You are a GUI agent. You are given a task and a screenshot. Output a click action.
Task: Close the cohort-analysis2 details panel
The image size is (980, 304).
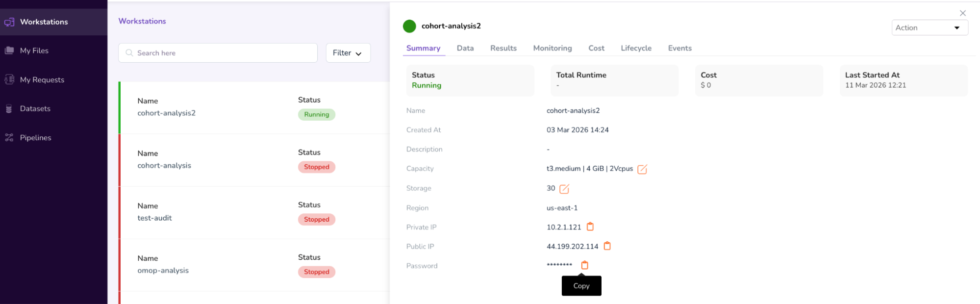962,13
